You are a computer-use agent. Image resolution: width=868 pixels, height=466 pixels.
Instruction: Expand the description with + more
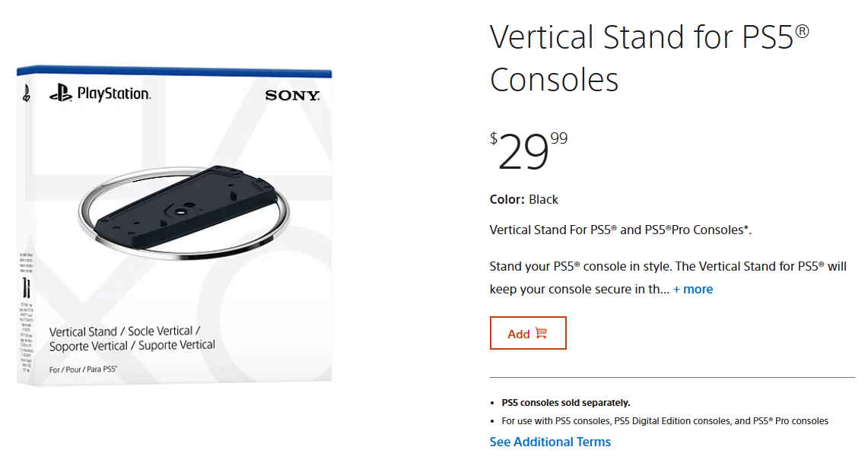click(692, 289)
